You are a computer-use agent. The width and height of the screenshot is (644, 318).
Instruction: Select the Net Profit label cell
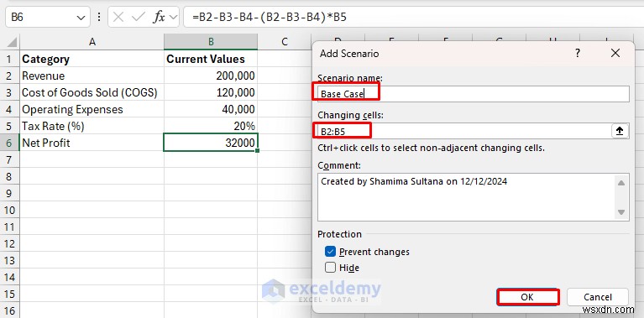click(92, 143)
